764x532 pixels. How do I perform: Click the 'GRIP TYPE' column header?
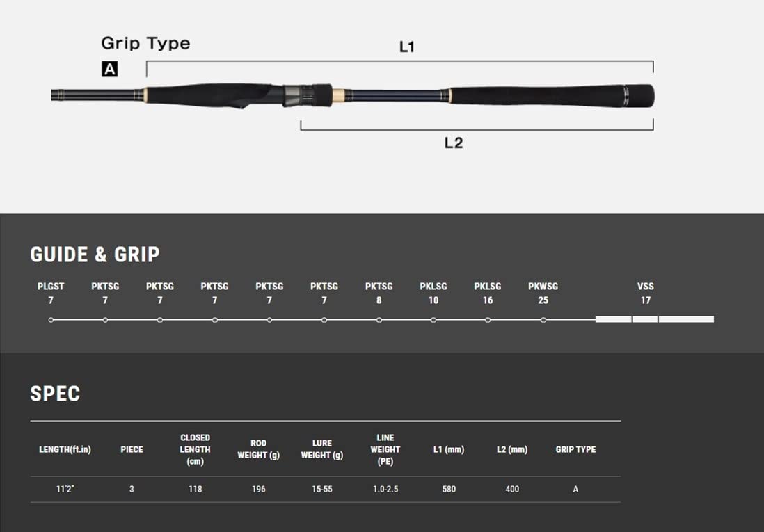[575, 449]
